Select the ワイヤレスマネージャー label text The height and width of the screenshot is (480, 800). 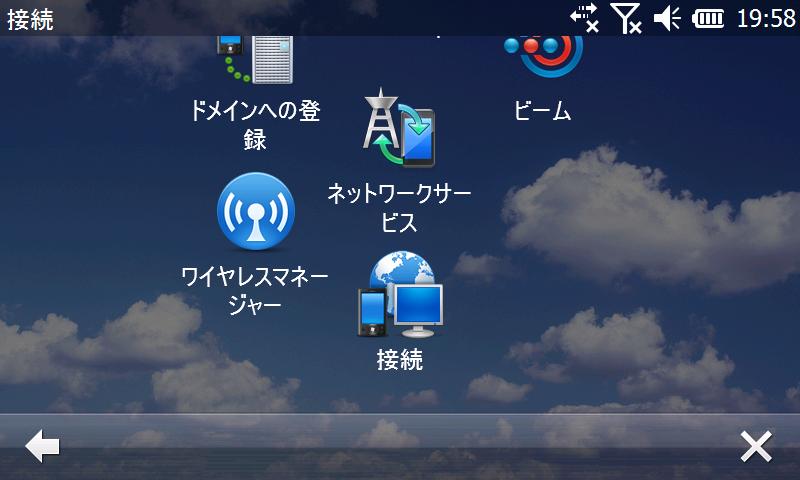255,291
